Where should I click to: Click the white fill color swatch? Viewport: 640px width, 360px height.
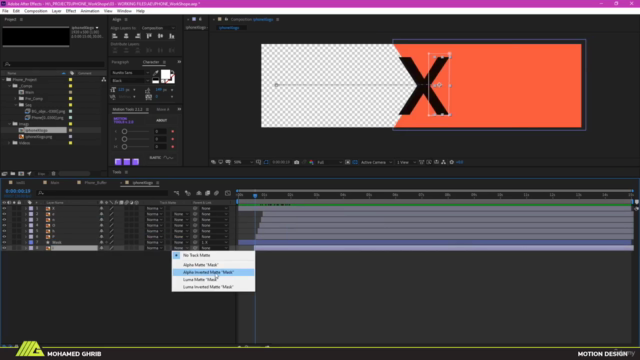[165, 74]
